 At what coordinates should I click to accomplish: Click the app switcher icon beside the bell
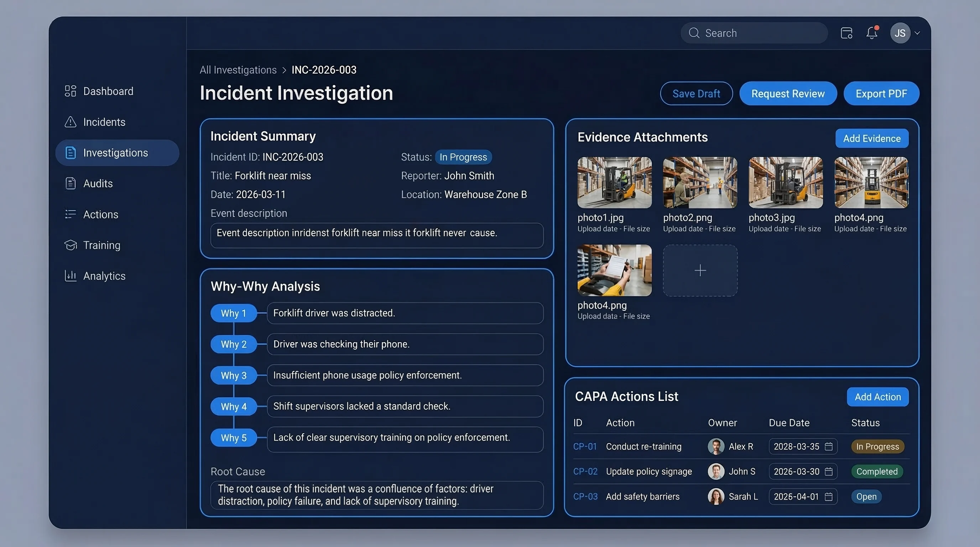coord(846,33)
